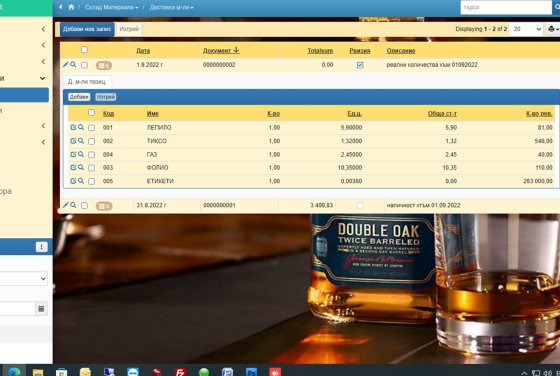The height and width of the screenshot is (376, 560).
Task: Check the select-all box in Код header
Action: [x=91, y=113]
